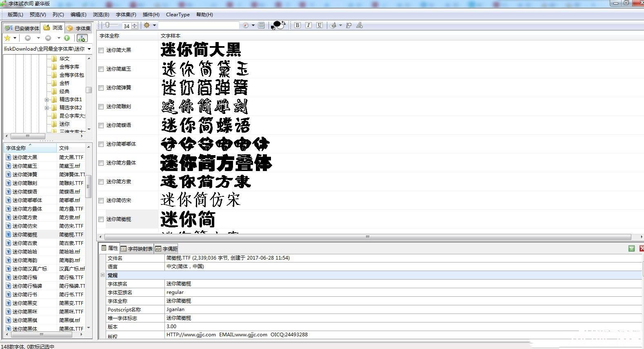Image resolution: width=644 pixels, height=349 pixels.
Task: Select font file icon for 迷你简大黑
Action: 9,157
